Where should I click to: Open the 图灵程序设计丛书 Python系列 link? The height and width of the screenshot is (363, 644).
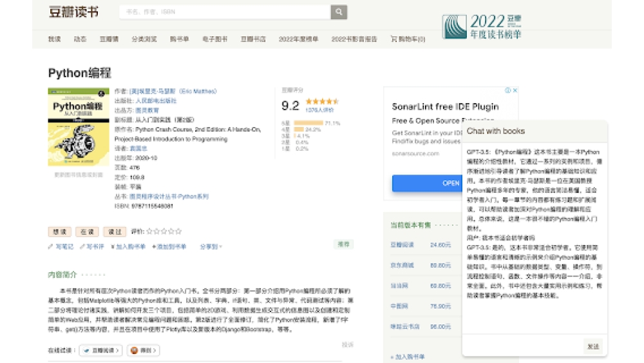pyautogui.click(x=169, y=197)
